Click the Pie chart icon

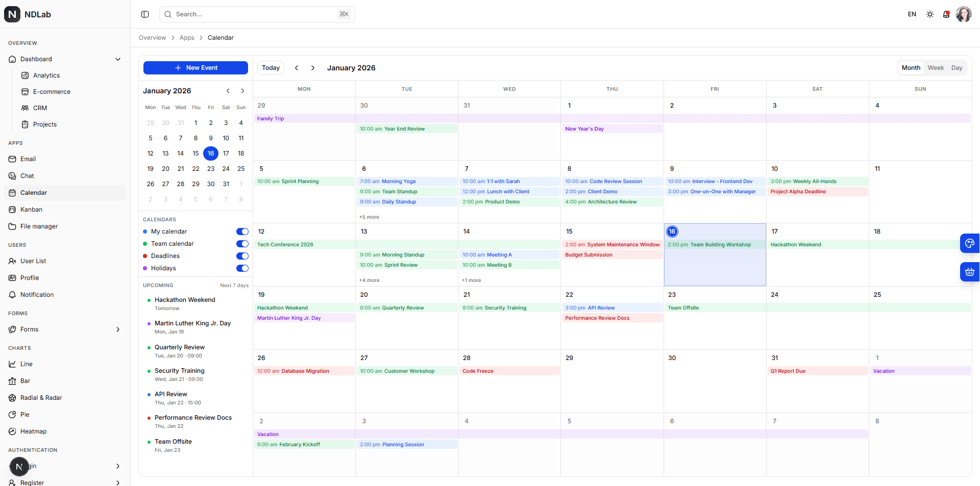(12, 414)
